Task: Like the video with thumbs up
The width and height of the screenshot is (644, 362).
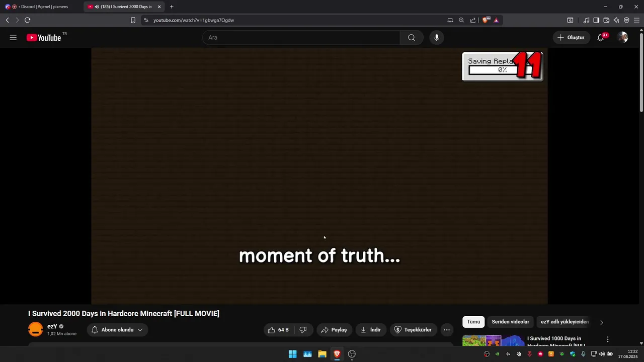Action: [278, 330]
